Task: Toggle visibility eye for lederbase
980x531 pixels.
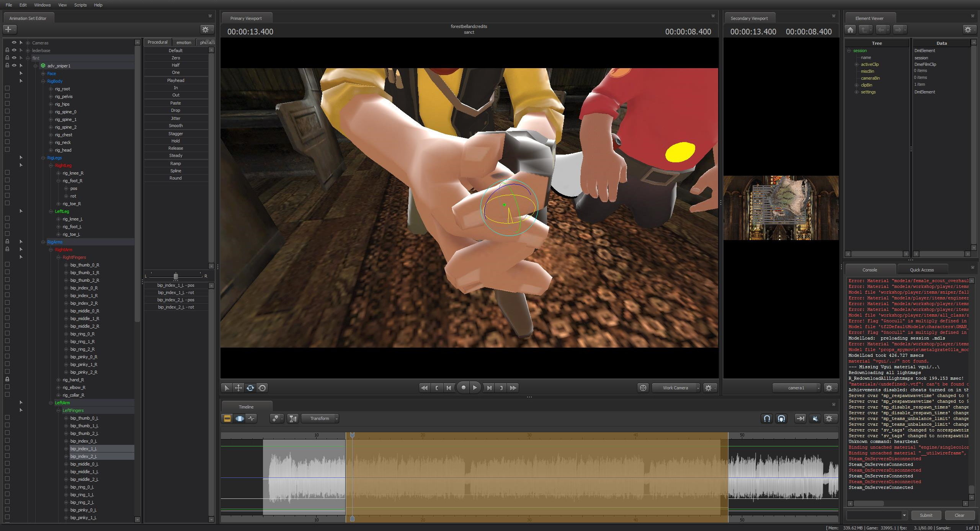Action: click(x=14, y=50)
